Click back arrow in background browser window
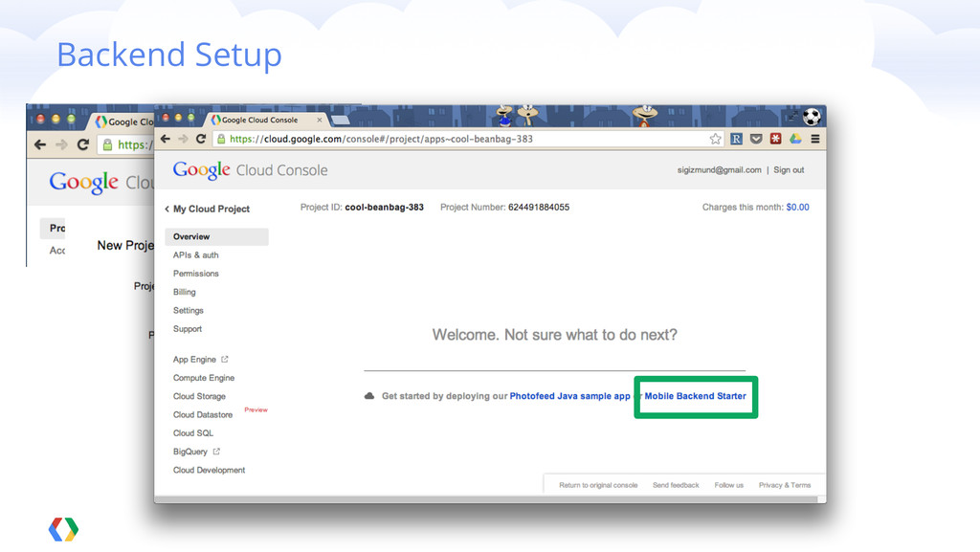Screen dimensions: 980x552 click(40, 144)
